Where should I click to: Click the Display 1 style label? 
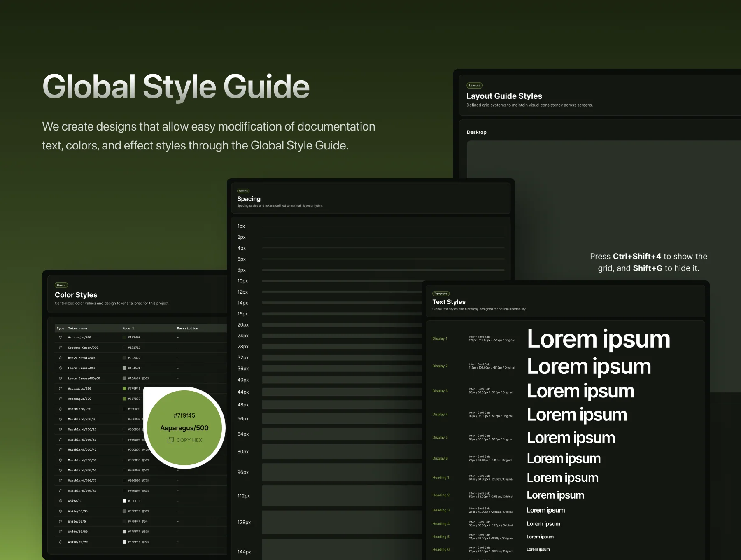coord(440,338)
